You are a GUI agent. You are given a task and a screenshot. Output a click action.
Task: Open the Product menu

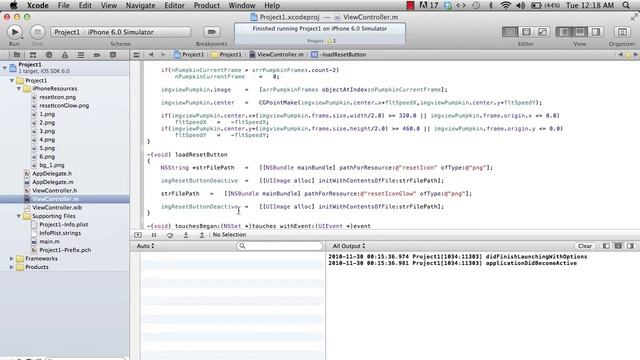click(207, 5)
